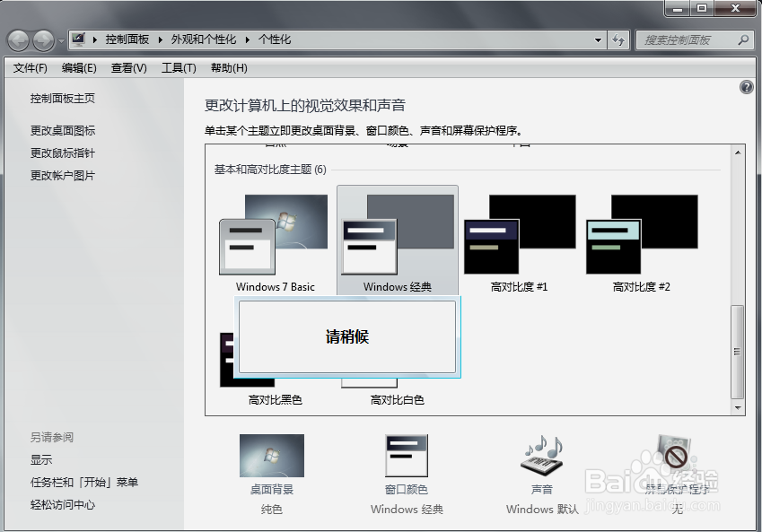This screenshot has width=762, height=532.
Task: Open 窗口颜色 settings icon
Action: tap(407, 456)
